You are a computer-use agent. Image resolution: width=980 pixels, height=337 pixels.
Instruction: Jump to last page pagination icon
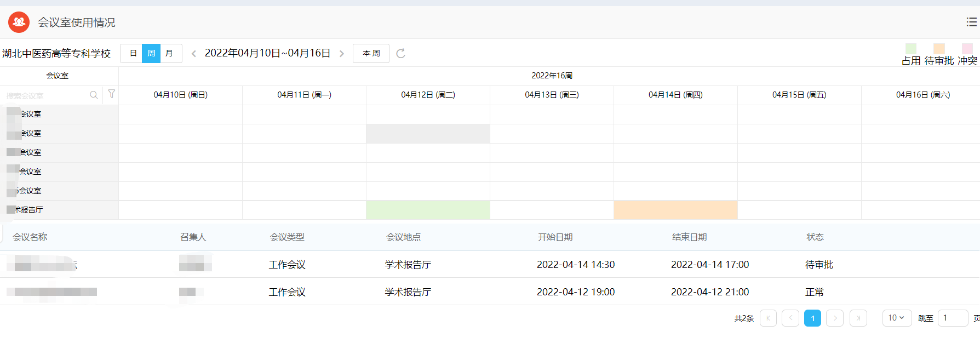[858, 318]
